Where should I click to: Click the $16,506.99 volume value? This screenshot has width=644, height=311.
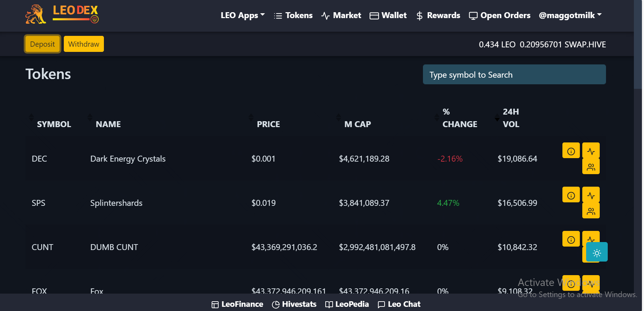pos(517,203)
